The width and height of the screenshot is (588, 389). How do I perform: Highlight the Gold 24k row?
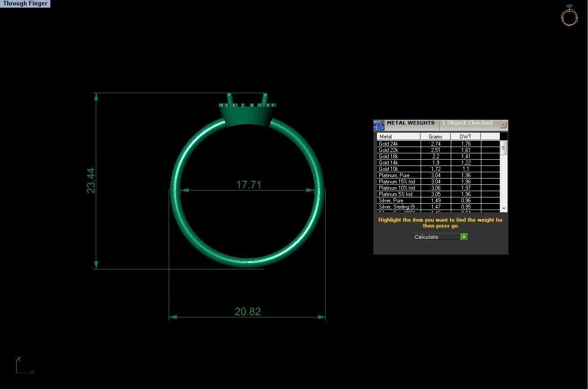click(x=438, y=144)
